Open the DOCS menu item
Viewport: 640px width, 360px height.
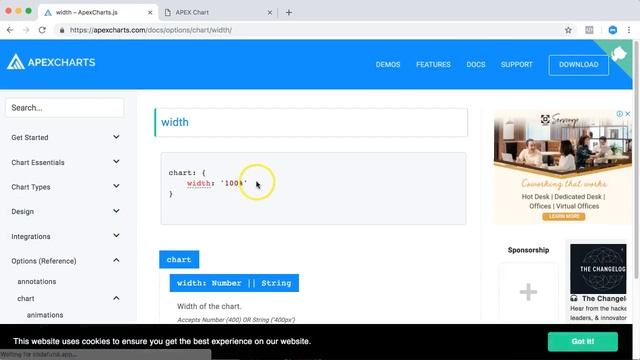click(x=476, y=64)
